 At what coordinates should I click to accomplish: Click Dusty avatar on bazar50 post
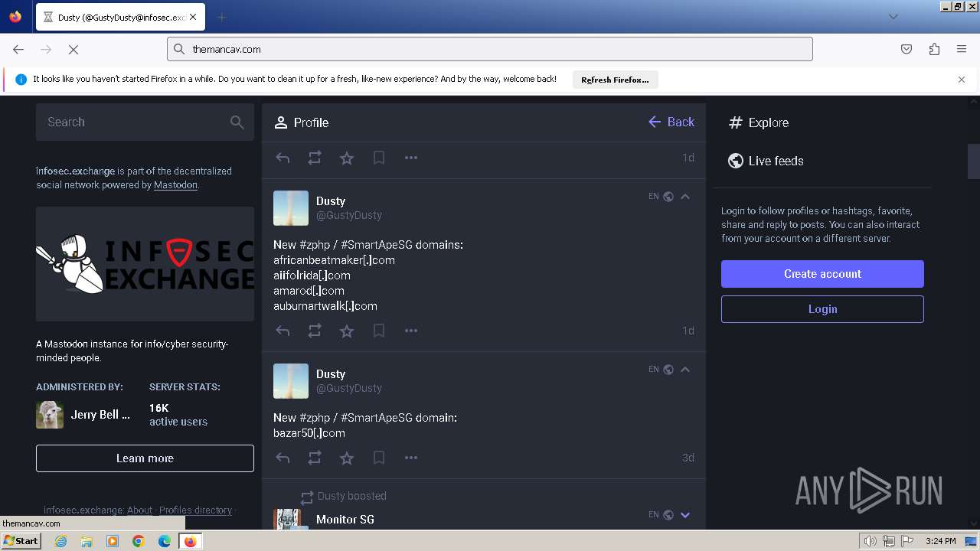[x=291, y=381]
